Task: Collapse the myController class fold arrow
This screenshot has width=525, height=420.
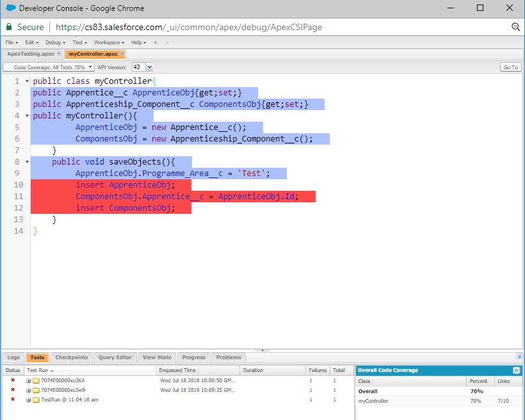Action: pos(26,81)
